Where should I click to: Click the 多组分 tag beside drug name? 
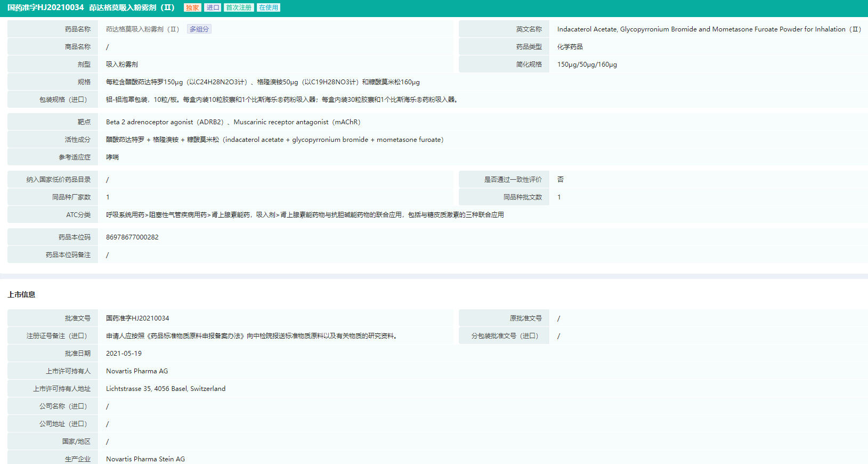pos(199,29)
